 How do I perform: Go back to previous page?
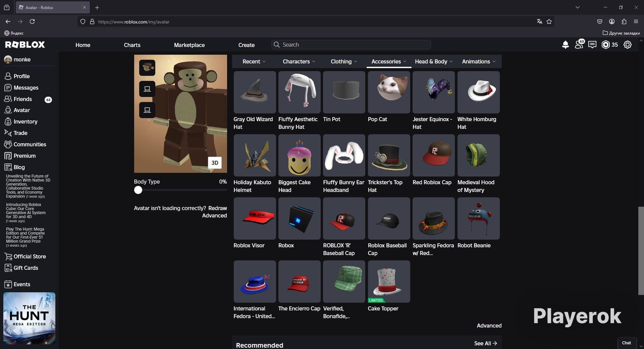point(8,22)
